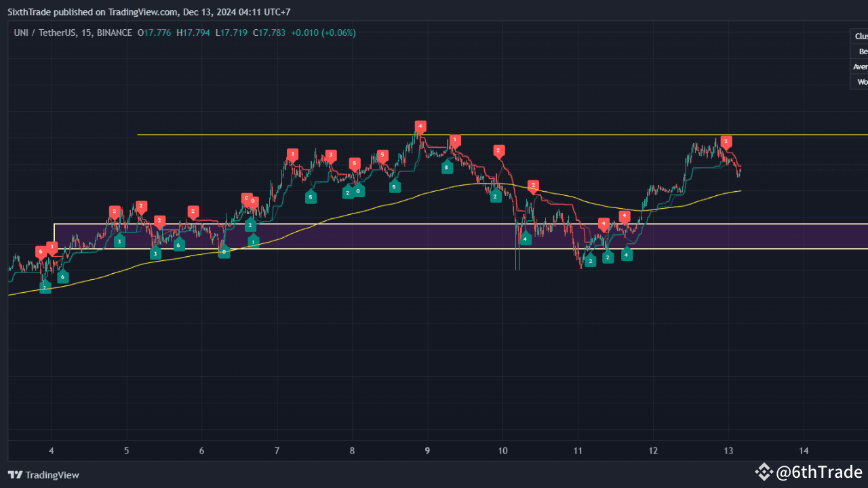868x488 pixels.
Task: Click date label 12 on time axis
Action: pos(653,450)
